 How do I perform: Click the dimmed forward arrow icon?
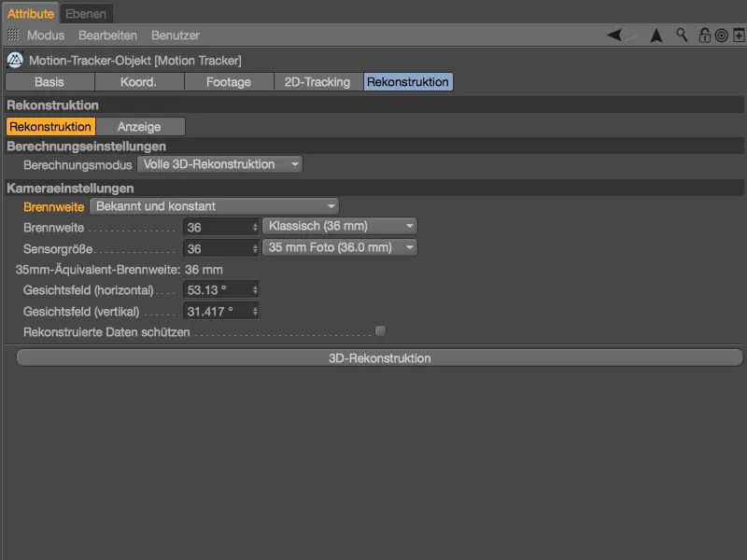click(x=631, y=35)
